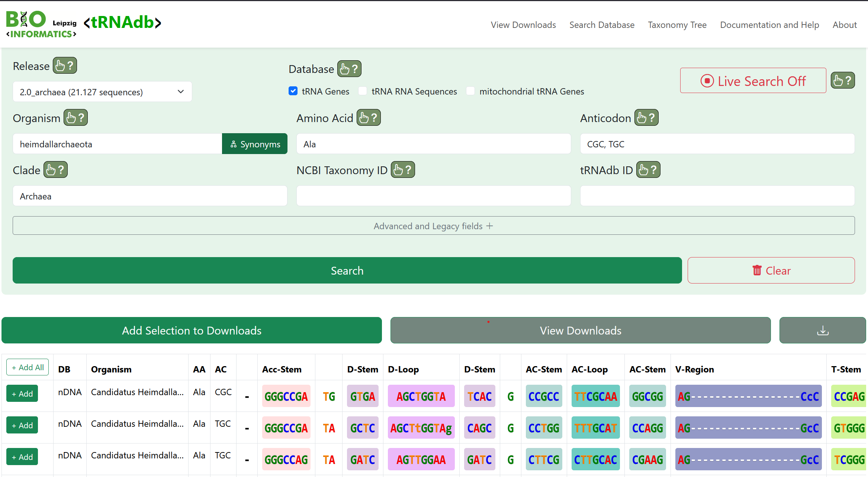This screenshot has width=868, height=477.
Task: Open the Taxonomy Tree page
Action: tap(677, 25)
